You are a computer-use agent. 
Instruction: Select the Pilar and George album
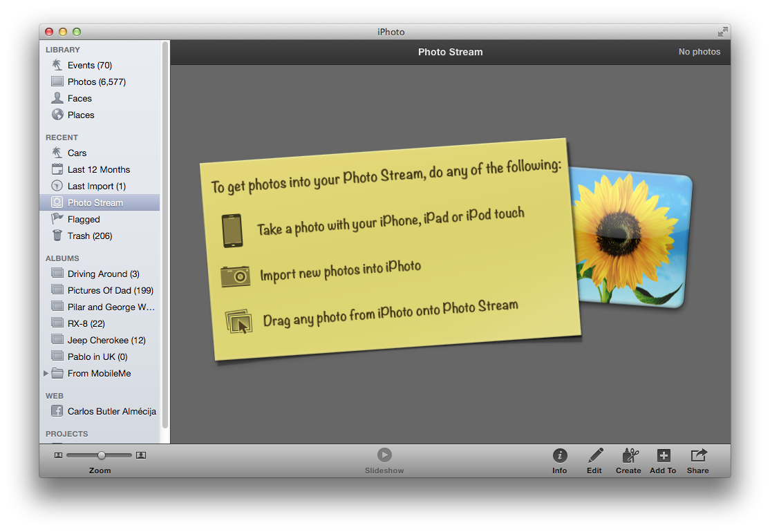100,307
